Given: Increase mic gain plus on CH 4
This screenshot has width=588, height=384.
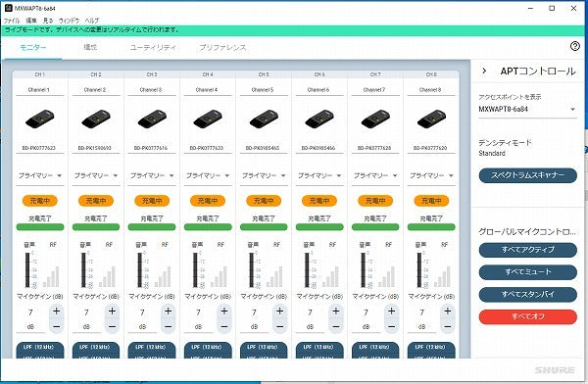Looking at the screenshot, I should coord(223,311).
